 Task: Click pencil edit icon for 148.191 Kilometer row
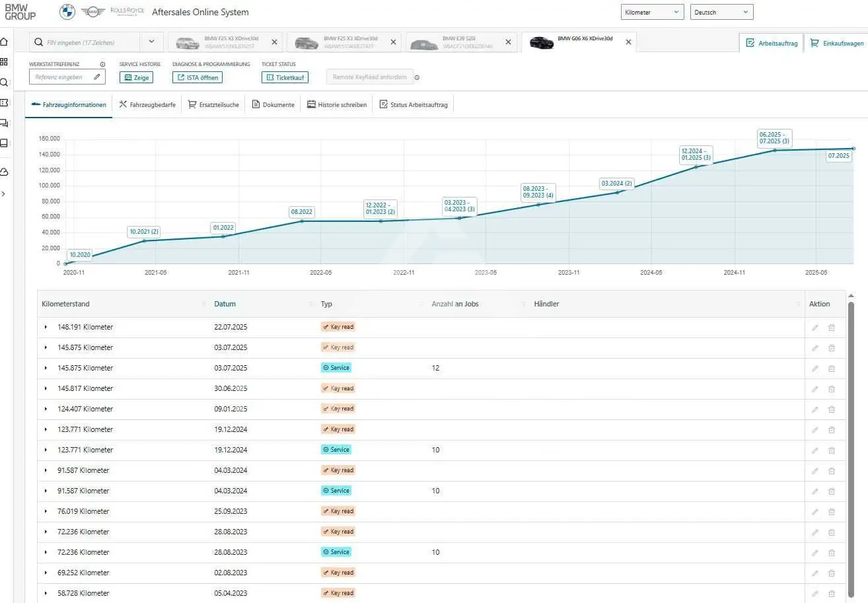coord(815,328)
